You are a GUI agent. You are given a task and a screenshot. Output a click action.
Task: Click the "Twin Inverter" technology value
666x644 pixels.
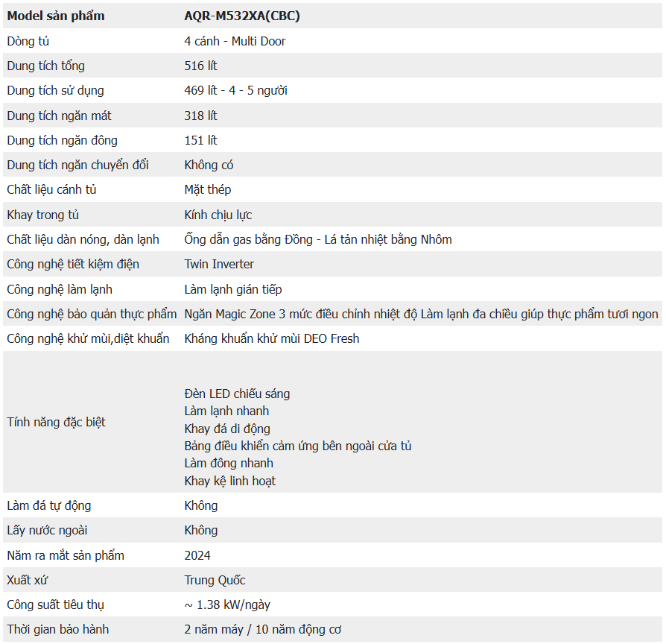pyautogui.click(x=219, y=264)
